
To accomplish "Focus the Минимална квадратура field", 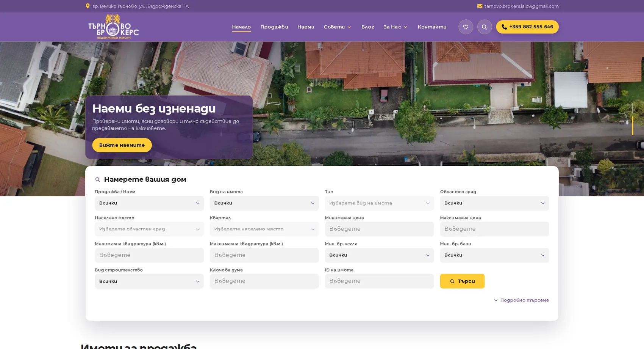I will click(x=149, y=255).
